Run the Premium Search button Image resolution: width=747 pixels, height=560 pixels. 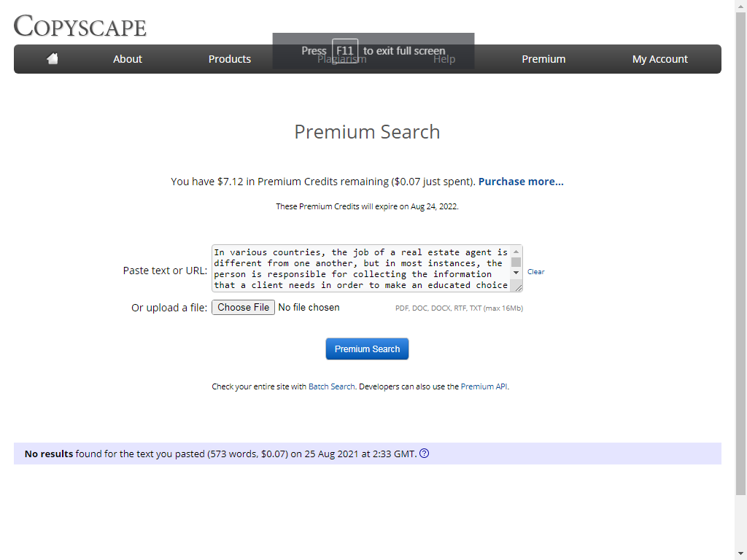tap(367, 349)
